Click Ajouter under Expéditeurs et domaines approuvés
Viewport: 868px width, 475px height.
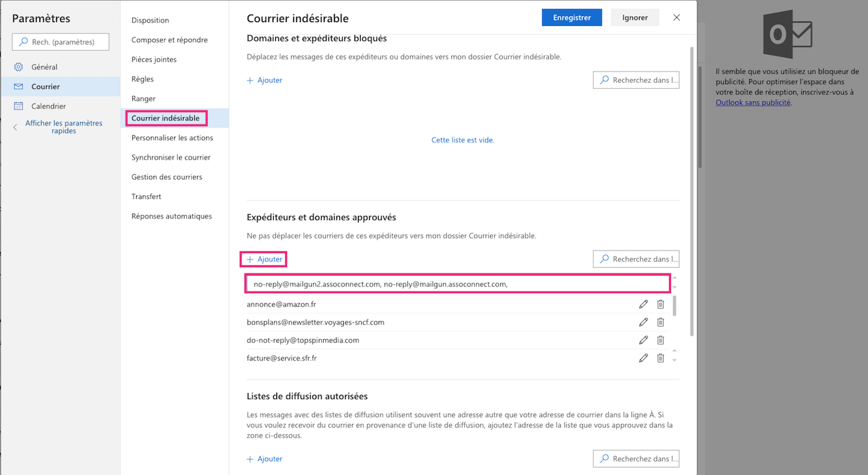click(264, 259)
